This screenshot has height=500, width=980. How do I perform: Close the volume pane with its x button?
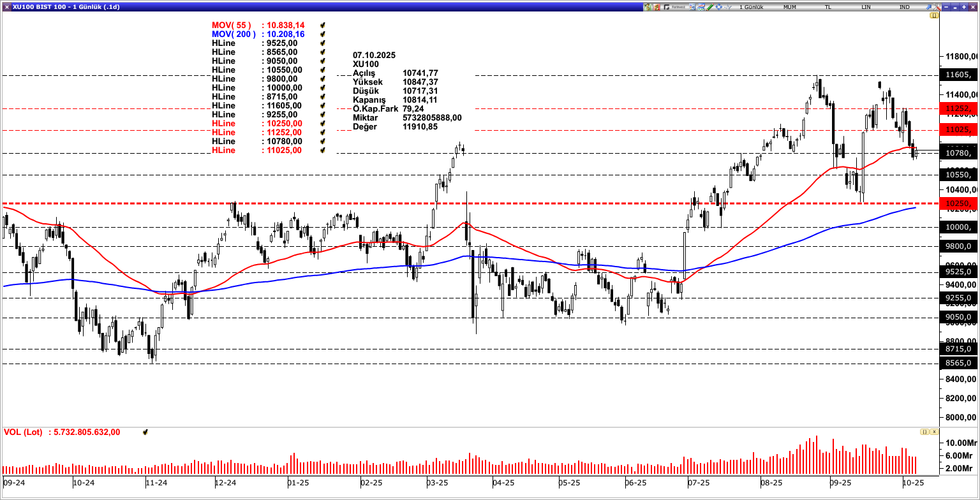pyautogui.click(x=935, y=432)
